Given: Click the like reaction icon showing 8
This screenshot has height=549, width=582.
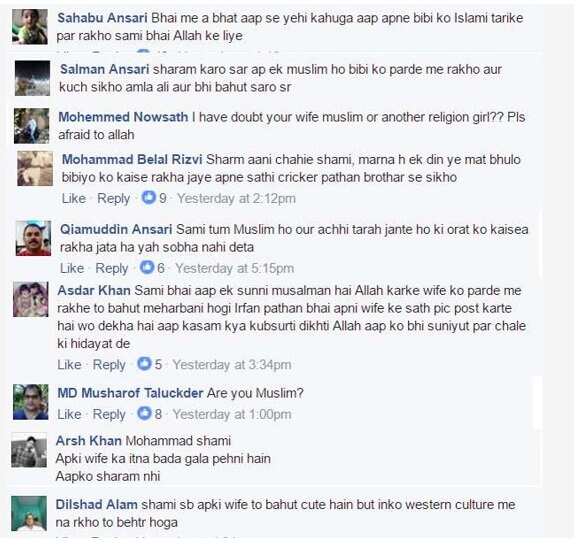Looking at the screenshot, I should (144, 414).
